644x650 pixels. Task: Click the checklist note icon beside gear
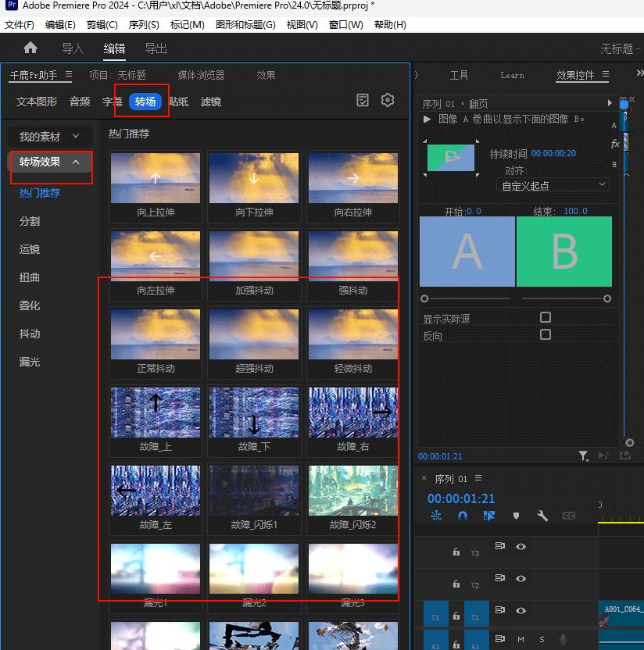coord(363,100)
